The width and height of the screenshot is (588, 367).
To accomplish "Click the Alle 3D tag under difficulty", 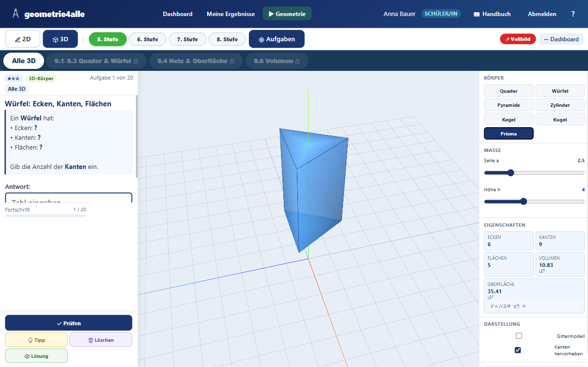I will 17,89.
